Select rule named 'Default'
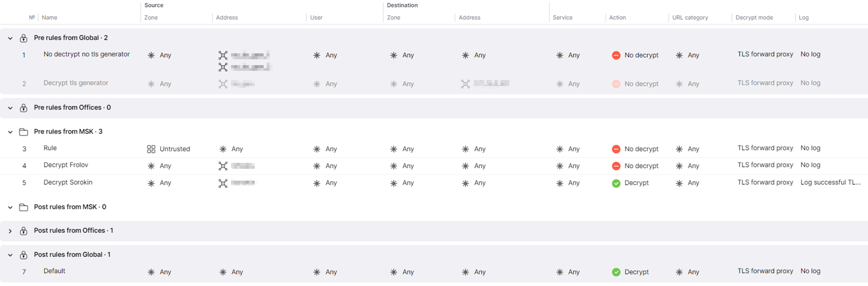This screenshot has width=868, height=286. (x=54, y=271)
